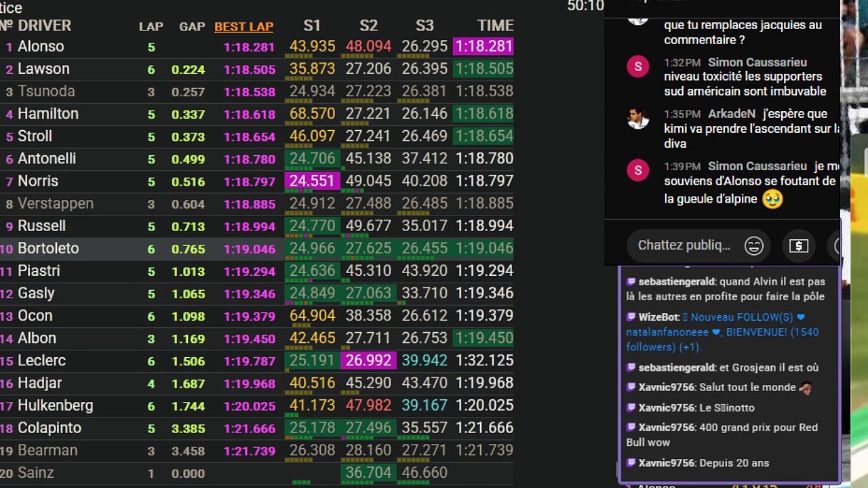Image resolution: width=868 pixels, height=488 pixels.
Task: Click the badge on Xavnic9756's '400 grand prix' message
Action: pos(631,428)
